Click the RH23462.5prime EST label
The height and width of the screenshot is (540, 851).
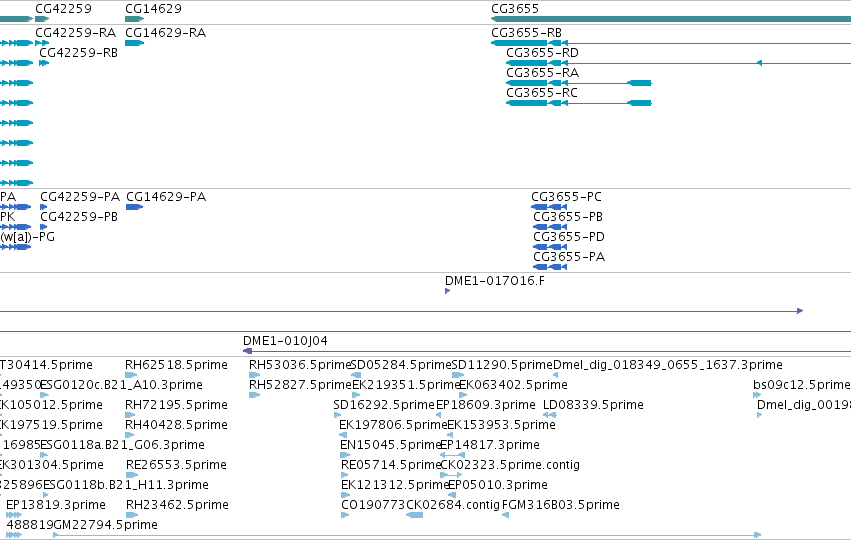pos(177,505)
